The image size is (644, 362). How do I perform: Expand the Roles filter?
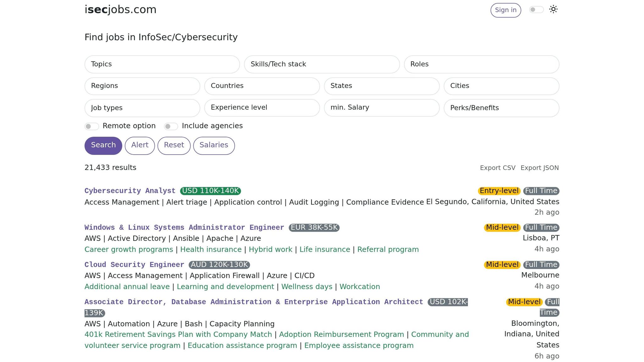pyautogui.click(x=482, y=64)
